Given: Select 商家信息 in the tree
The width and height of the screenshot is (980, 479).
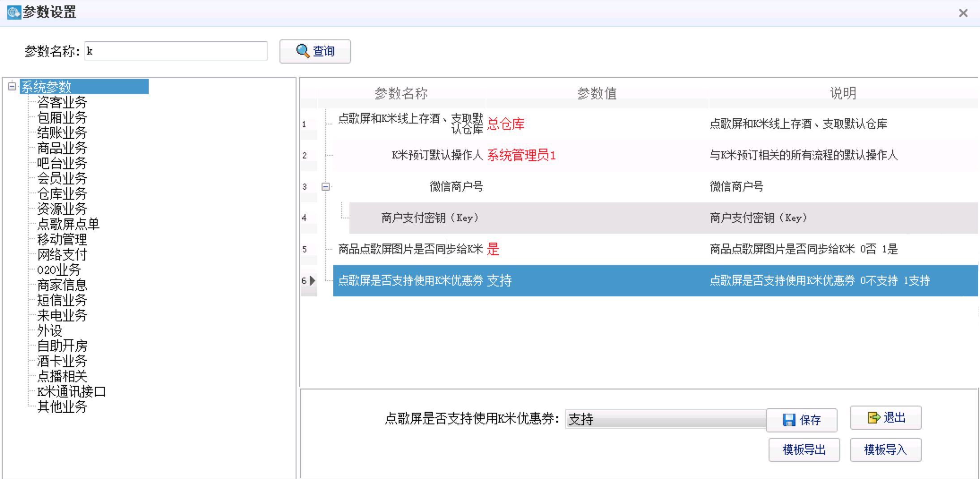Looking at the screenshot, I should coord(62,285).
